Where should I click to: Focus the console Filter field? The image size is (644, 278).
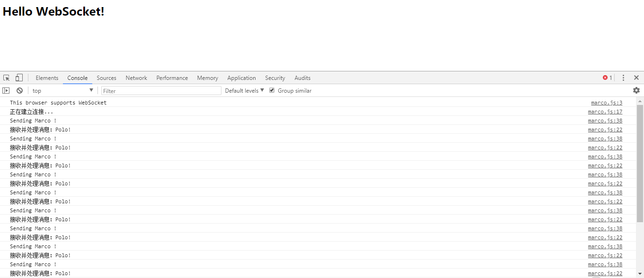[161, 90]
